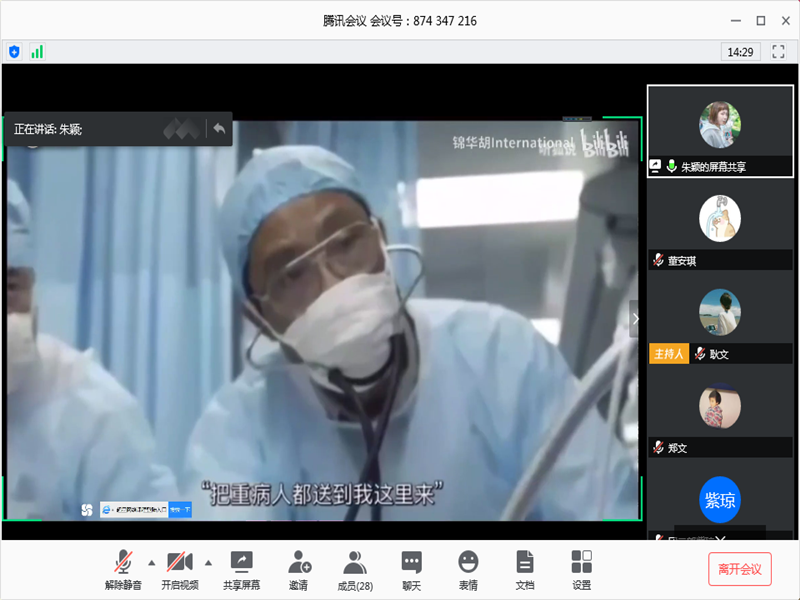Image resolution: width=800 pixels, height=600 pixels.
Task: Maximize the Tencent Meeting window
Action: (x=761, y=21)
